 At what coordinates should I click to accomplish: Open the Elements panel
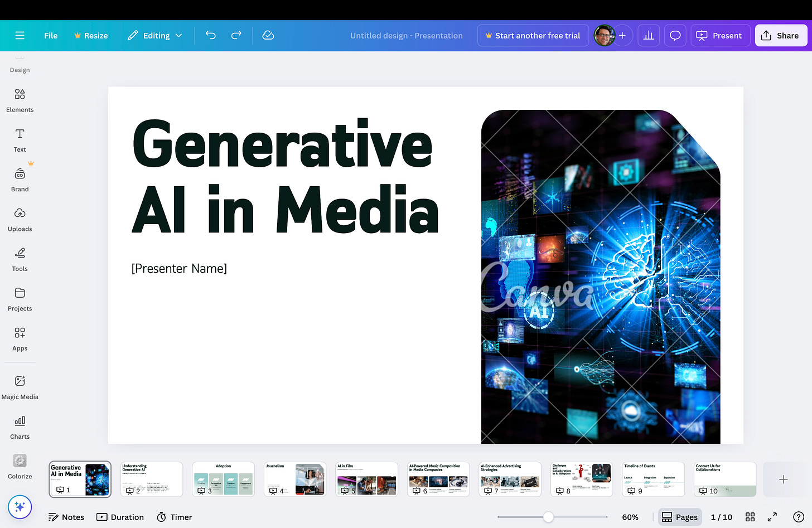(20, 100)
